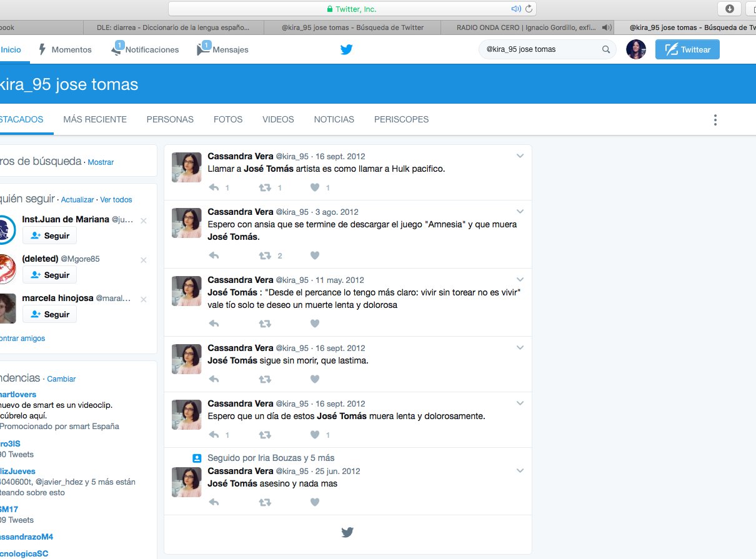Switch to the DLE: diarrea browser tab

coord(173,27)
